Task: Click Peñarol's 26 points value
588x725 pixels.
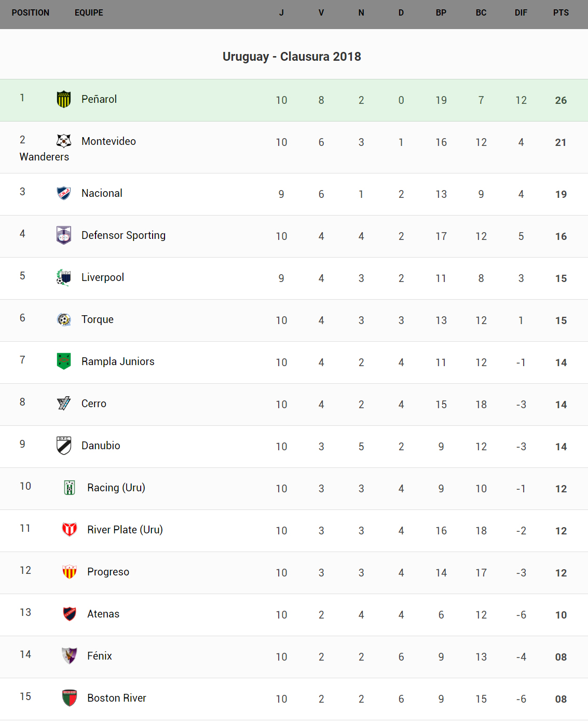Action: [560, 100]
